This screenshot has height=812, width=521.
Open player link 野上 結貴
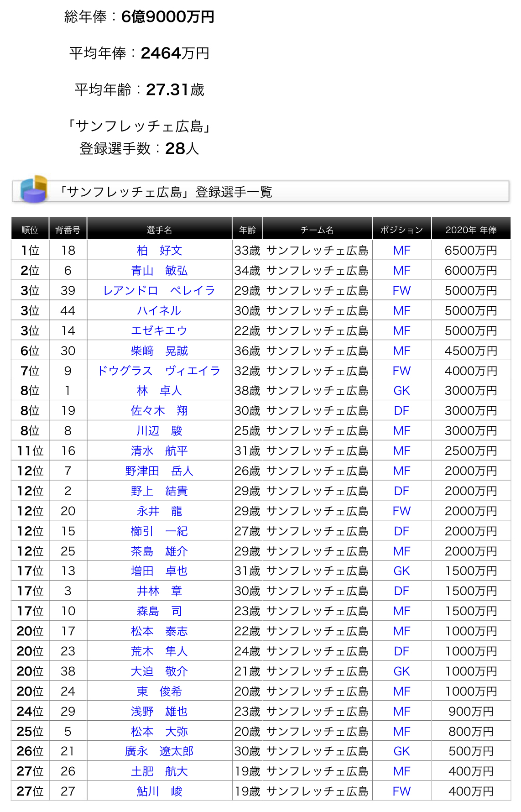pyautogui.click(x=159, y=491)
